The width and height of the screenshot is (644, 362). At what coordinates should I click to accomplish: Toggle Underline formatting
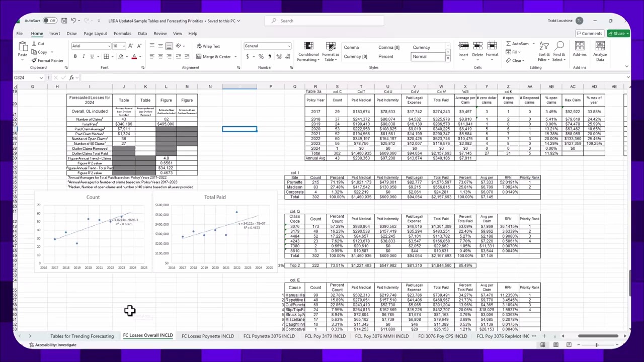pos(92,56)
